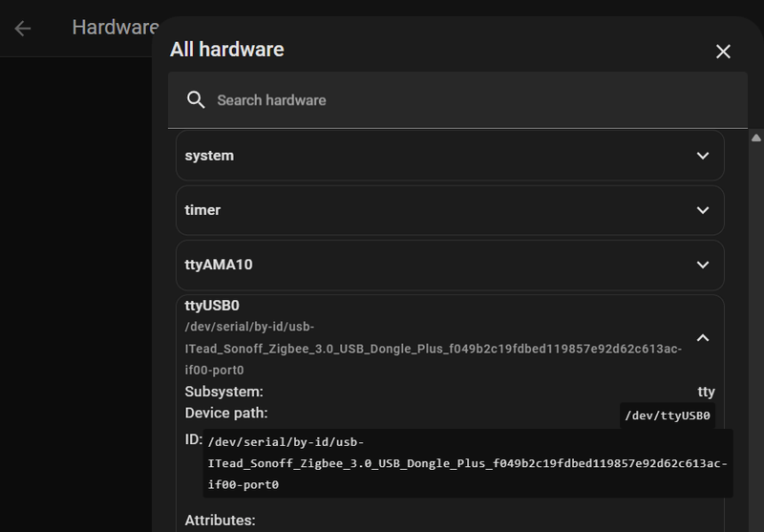Image resolution: width=764 pixels, height=532 pixels.
Task: Focus the Search hardware field
Action: coord(458,100)
